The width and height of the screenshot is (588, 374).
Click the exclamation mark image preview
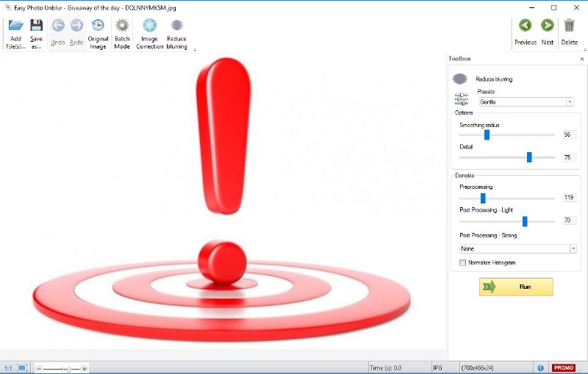coord(223,201)
